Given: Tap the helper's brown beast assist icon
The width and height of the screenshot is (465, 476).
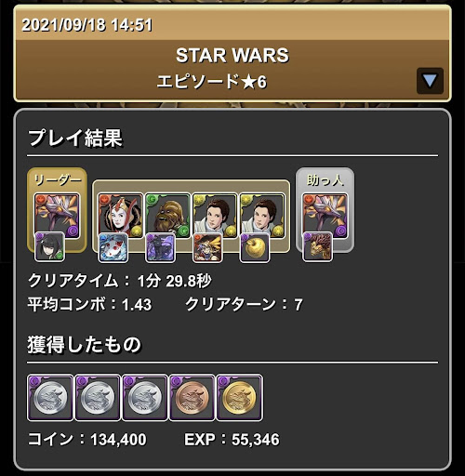Looking at the screenshot, I should pos(317,247).
